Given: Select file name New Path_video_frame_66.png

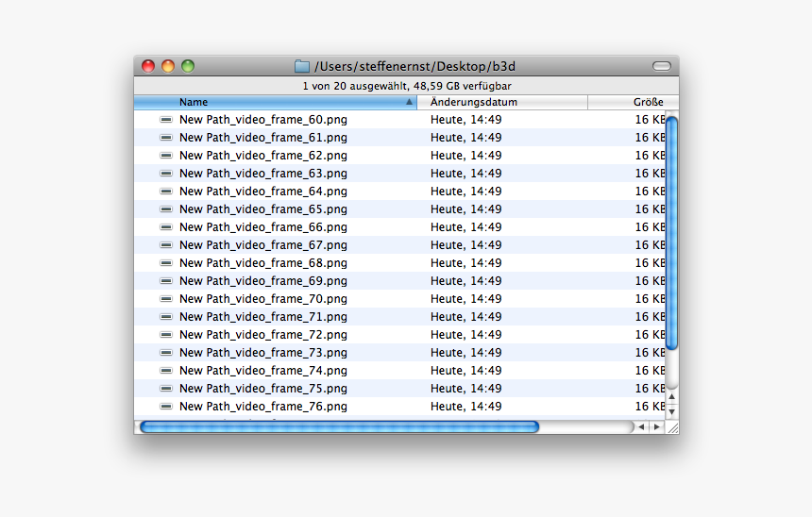Looking at the screenshot, I should [x=263, y=227].
